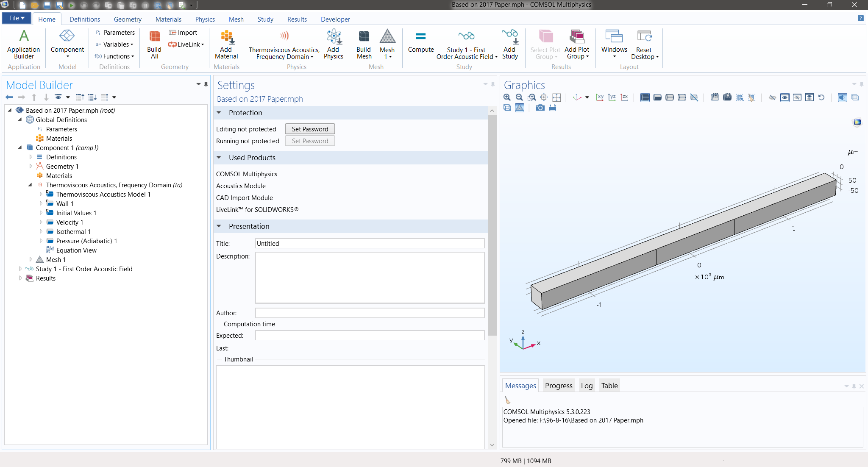
Task: Take a Graphics image snapshot
Action: point(540,108)
